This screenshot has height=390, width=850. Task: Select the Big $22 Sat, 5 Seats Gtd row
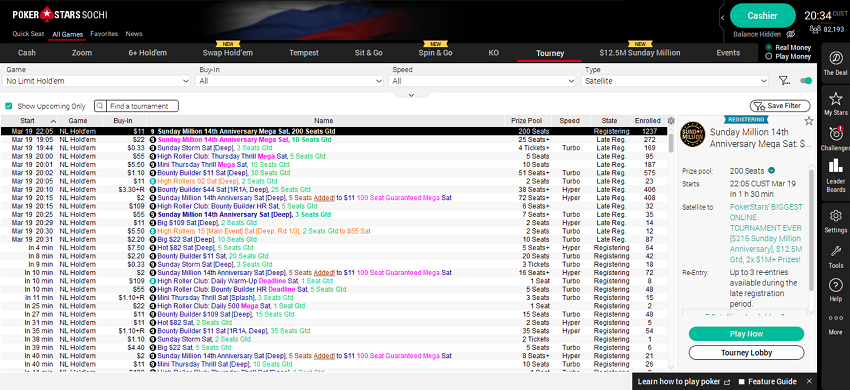click(x=334, y=347)
